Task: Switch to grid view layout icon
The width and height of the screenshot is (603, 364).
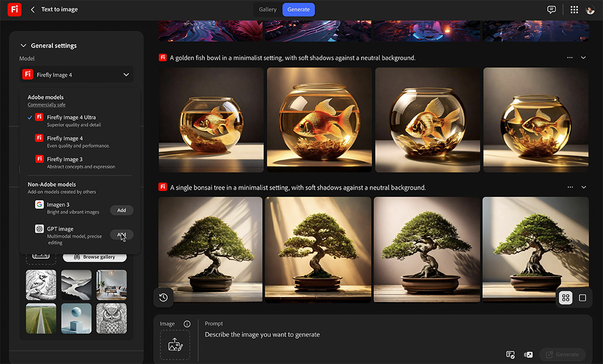Action: click(566, 298)
